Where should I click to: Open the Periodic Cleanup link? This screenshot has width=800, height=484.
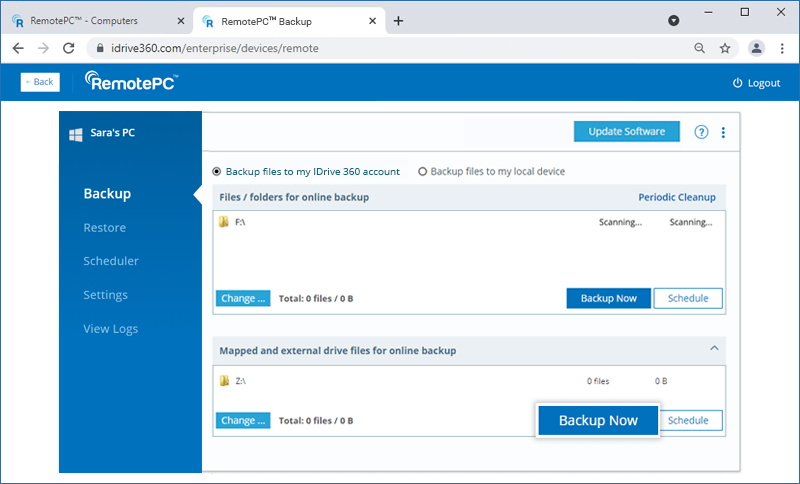click(677, 197)
